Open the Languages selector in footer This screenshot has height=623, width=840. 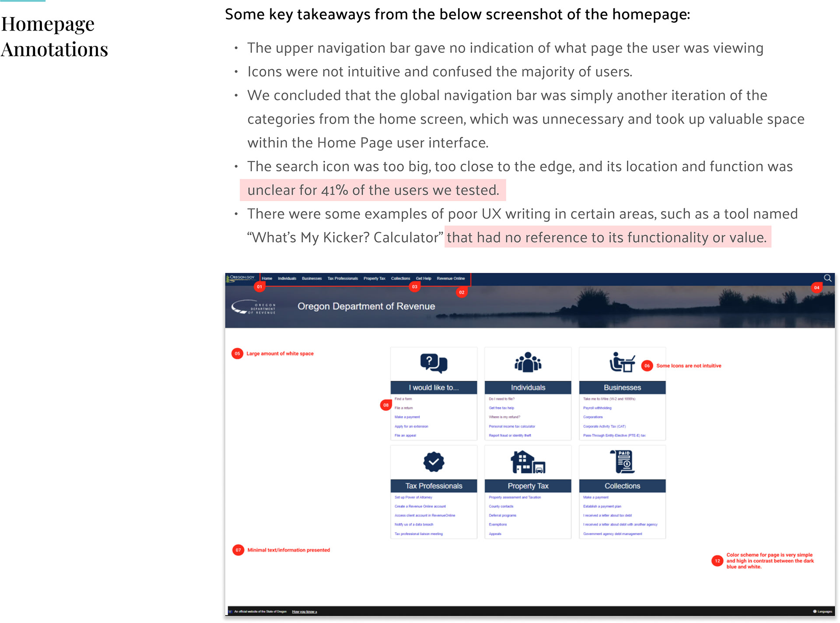(x=822, y=611)
